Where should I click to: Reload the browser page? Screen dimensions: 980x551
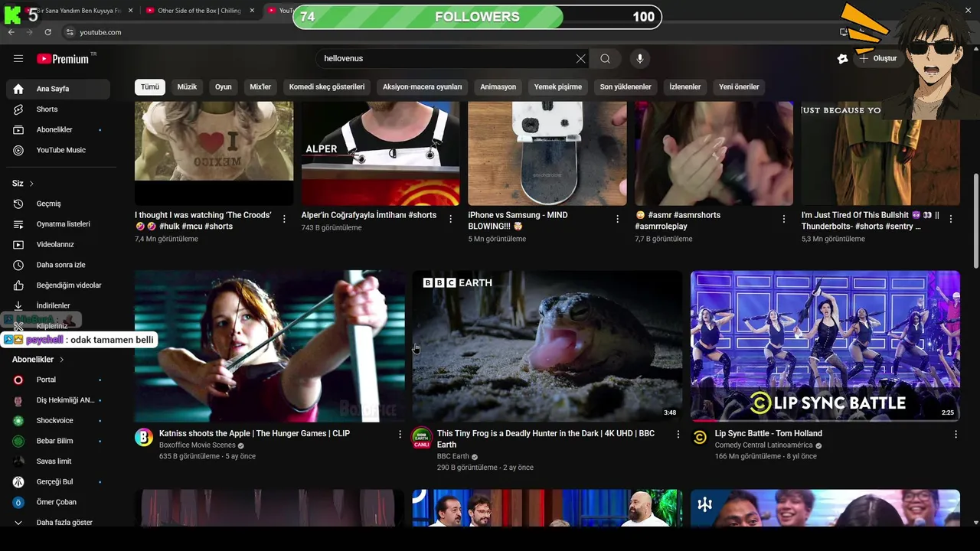47,32
